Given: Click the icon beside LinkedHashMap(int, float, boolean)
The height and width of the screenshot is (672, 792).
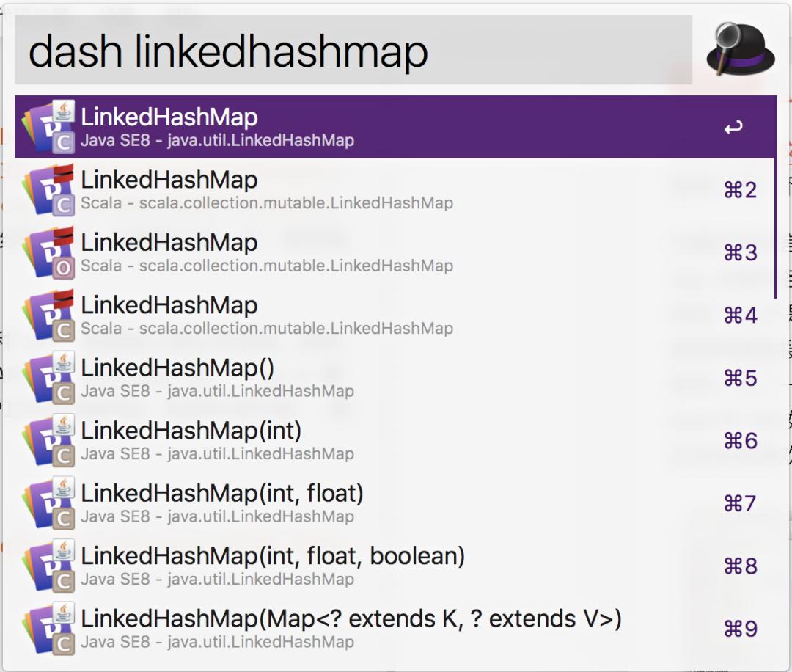Looking at the screenshot, I should tap(48, 566).
